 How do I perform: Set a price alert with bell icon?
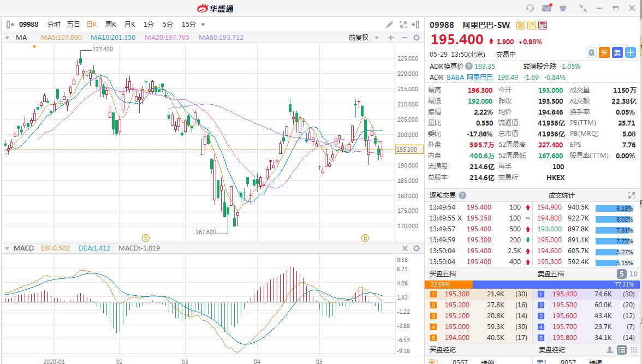tap(591, 52)
